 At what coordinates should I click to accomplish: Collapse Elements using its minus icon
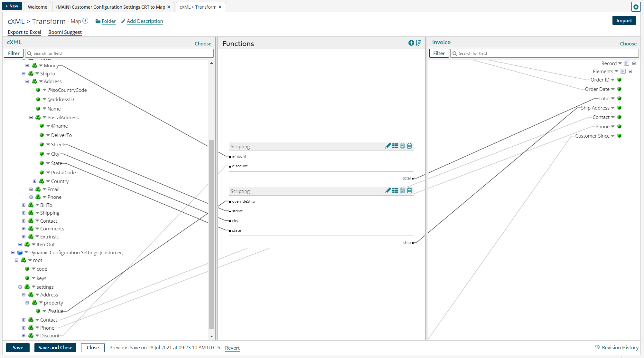click(x=630, y=71)
